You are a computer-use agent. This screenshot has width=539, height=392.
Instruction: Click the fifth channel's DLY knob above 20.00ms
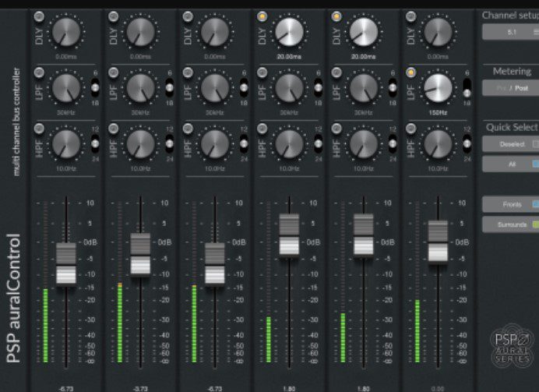click(x=363, y=32)
